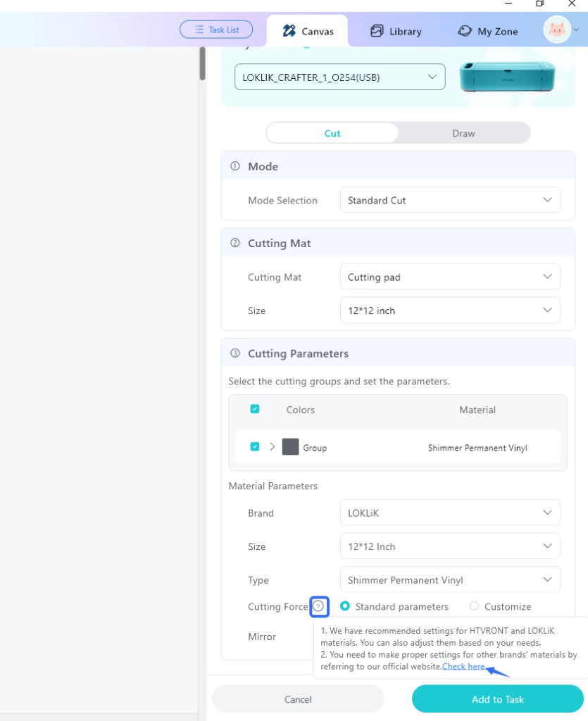588x721 pixels.
Task: Toggle the select-all Colors checkbox
Action: click(255, 409)
